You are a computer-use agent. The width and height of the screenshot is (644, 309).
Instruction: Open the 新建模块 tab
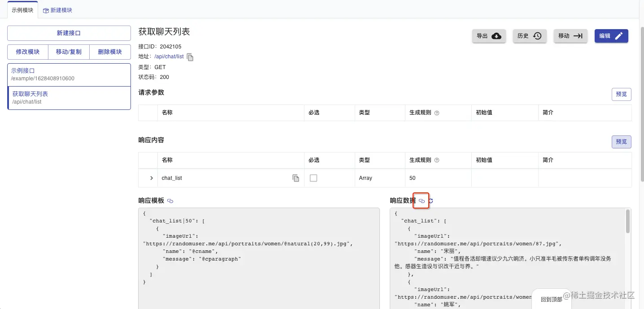click(x=57, y=10)
